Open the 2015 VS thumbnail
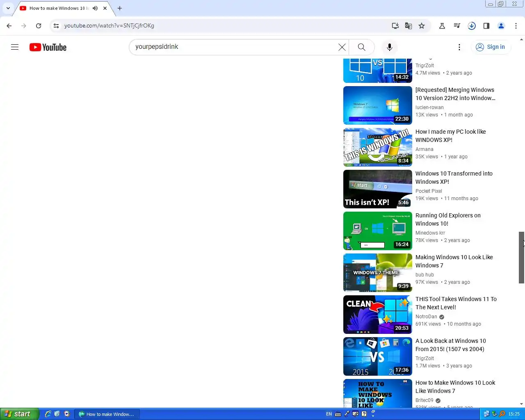 (377, 356)
